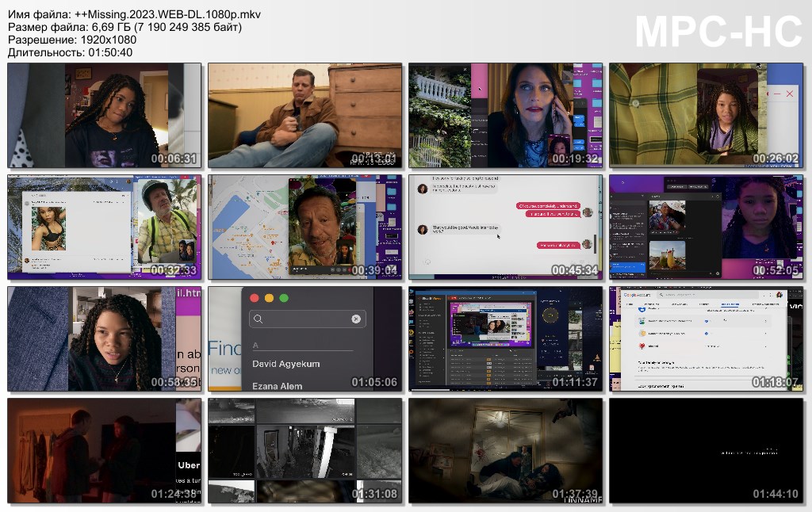Open the thumbnail of the man sitting by the dresser

tap(305, 116)
